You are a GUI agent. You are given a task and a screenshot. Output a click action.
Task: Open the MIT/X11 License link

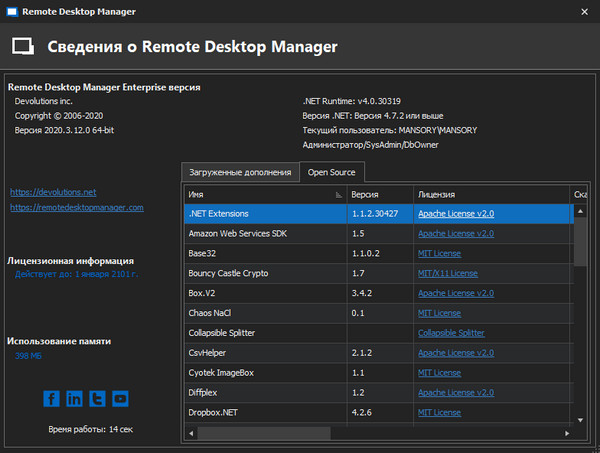(448, 273)
